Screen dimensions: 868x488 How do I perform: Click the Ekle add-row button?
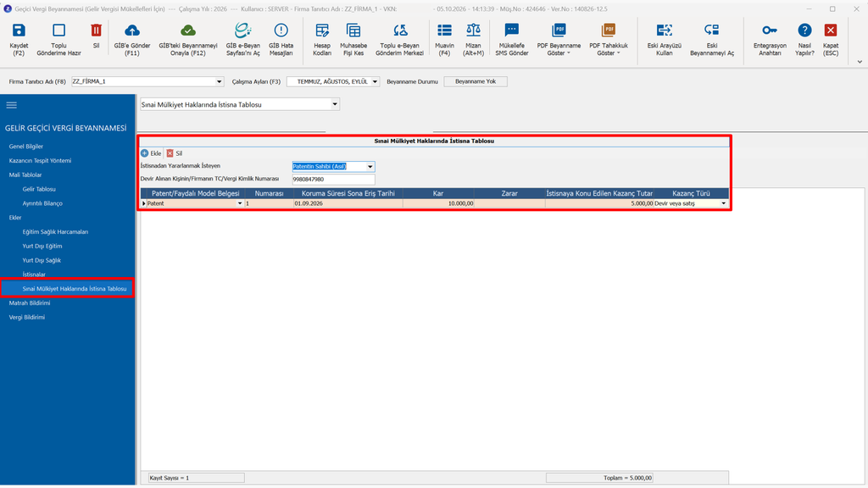(x=151, y=153)
